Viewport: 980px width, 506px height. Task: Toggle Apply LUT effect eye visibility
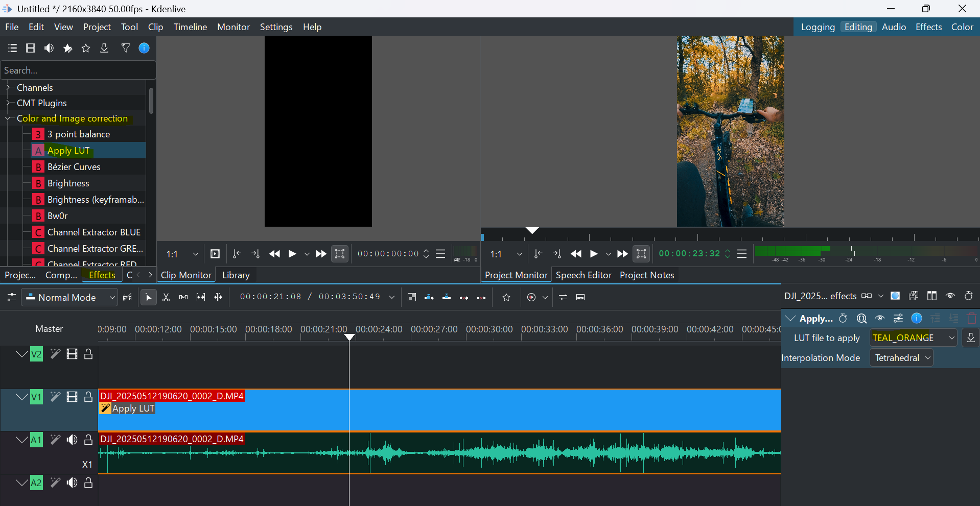click(880, 319)
